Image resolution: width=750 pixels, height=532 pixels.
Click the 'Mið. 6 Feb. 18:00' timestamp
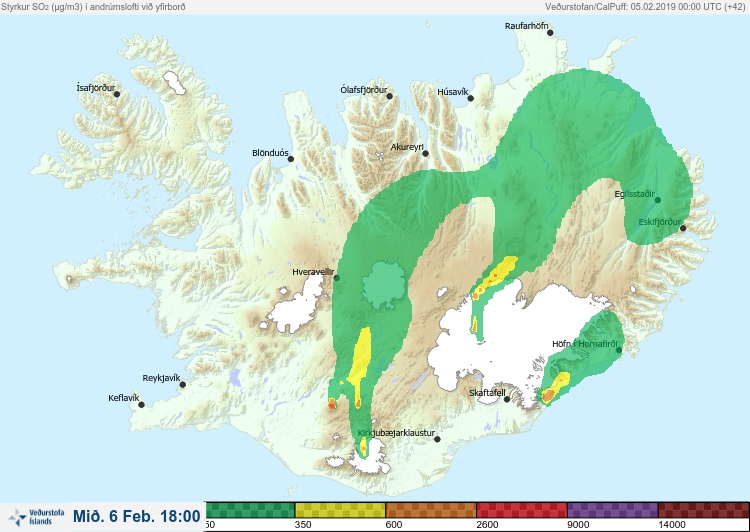[x=137, y=516]
